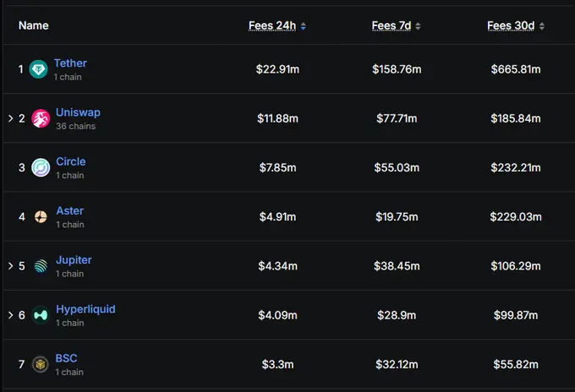Click the Name column header
The width and height of the screenshot is (575, 392).
pos(34,25)
